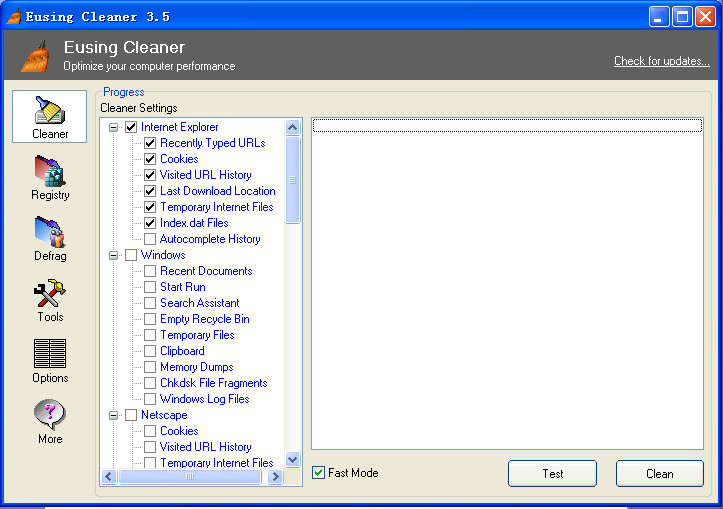This screenshot has width=723, height=509.
Task: Check the Memory Dumps checkbox
Action: [150, 367]
